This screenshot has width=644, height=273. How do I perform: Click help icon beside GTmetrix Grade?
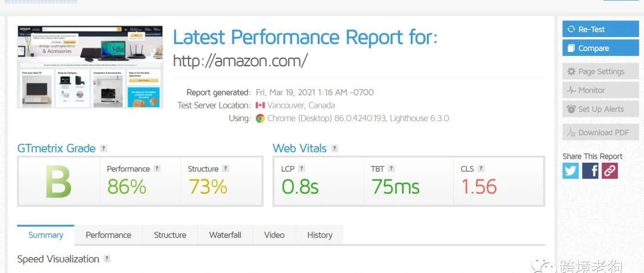coord(104,148)
